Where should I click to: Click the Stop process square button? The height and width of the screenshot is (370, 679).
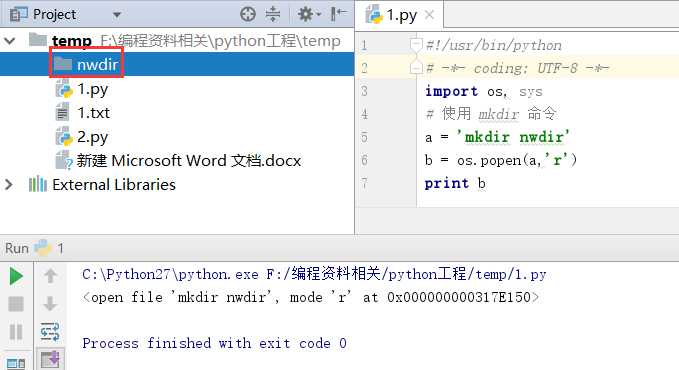coord(16,304)
